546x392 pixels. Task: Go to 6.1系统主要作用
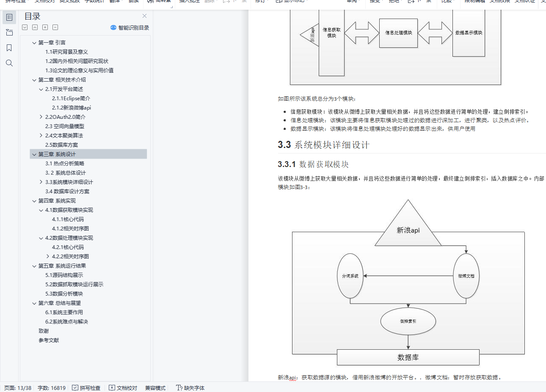[64, 313]
